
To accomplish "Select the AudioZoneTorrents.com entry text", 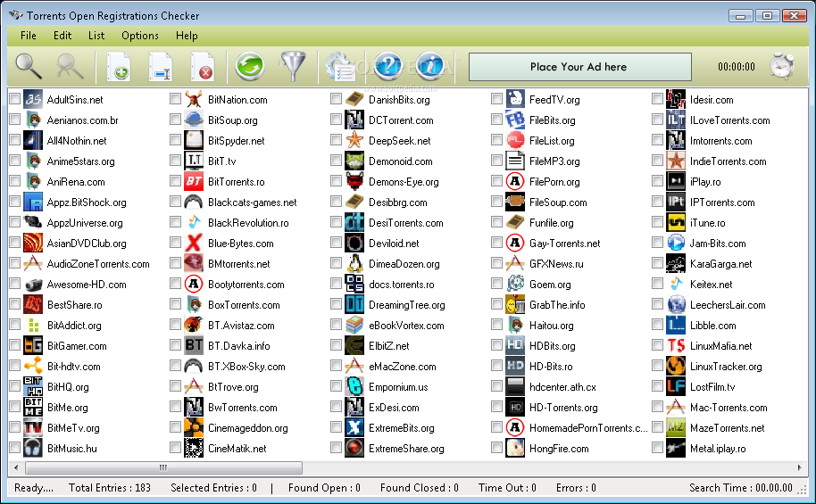I will (x=98, y=264).
